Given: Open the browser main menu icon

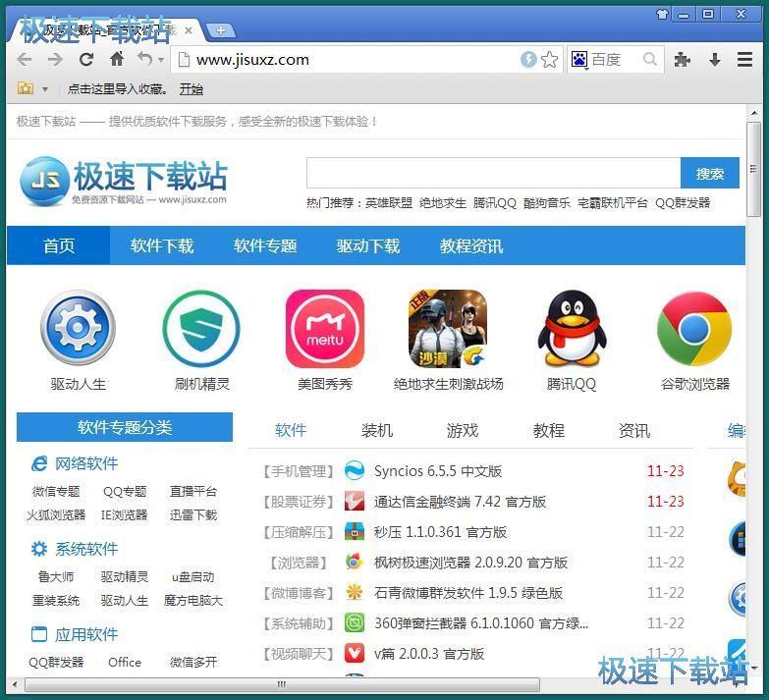Looking at the screenshot, I should [x=745, y=59].
